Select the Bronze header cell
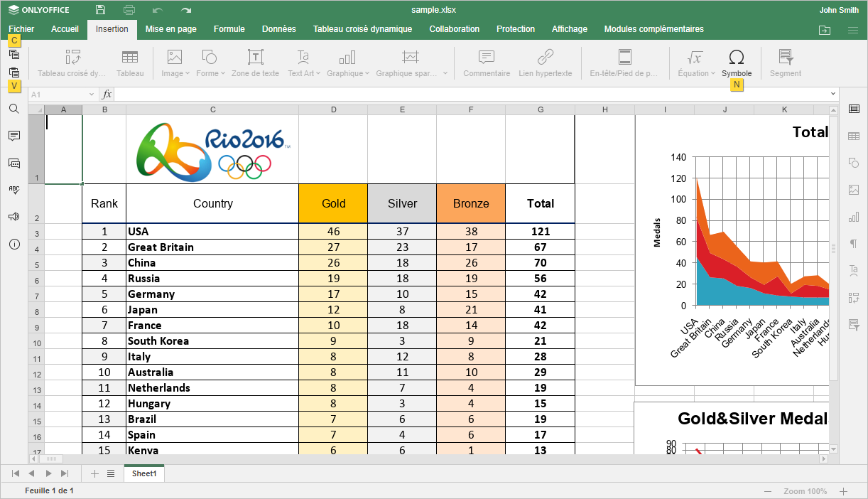The width and height of the screenshot is (868, 499). 471,203
